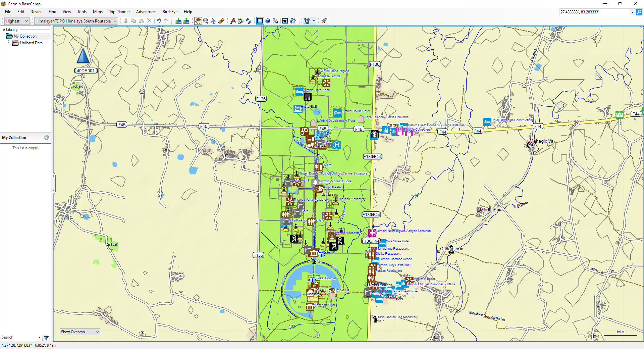
Task: Click the Mahendra Pillar label
Action: [x=325, y=305]
